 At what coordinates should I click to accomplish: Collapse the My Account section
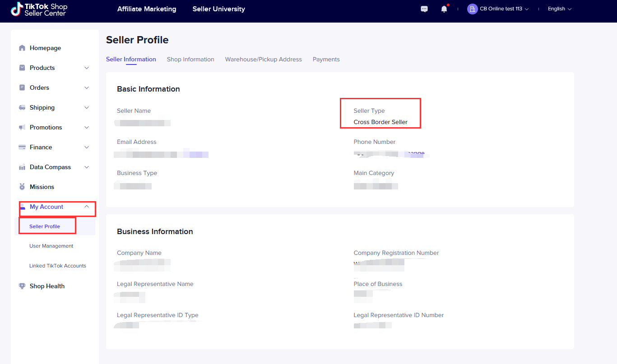(87, 207)
